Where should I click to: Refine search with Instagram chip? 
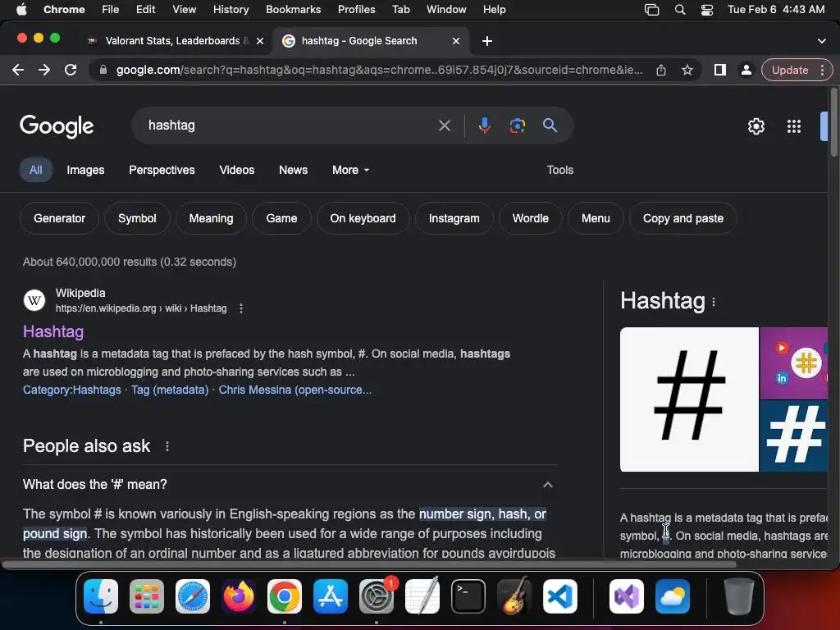(x=454, y=218)
